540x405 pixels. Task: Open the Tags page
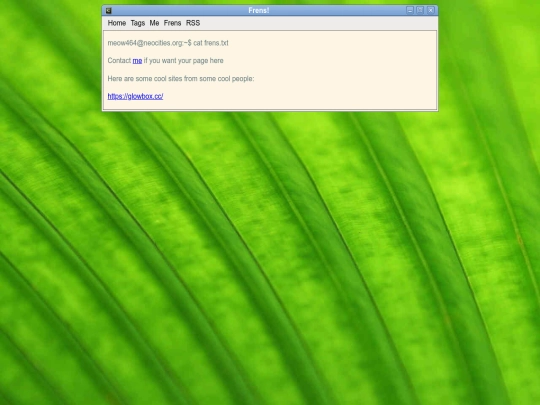138,23
